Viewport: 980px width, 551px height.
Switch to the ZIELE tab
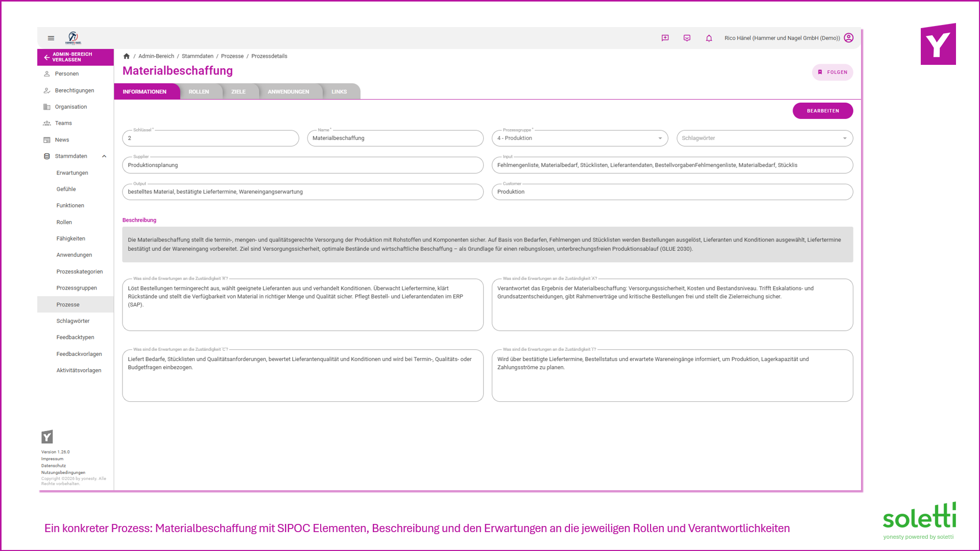[238, 92]
